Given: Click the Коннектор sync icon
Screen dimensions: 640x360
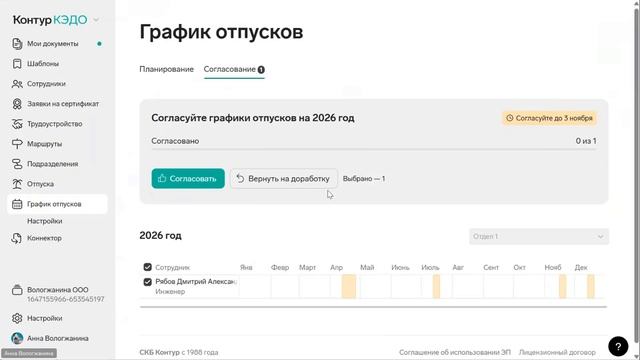Looking at the screenshot, I should coord(17,238).
